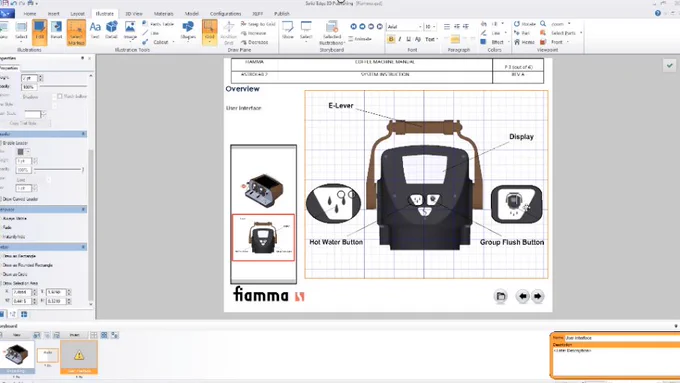Screen dimensions: 680x383
Task: Go to previous page arrow
Action: (x=523, y=296)
